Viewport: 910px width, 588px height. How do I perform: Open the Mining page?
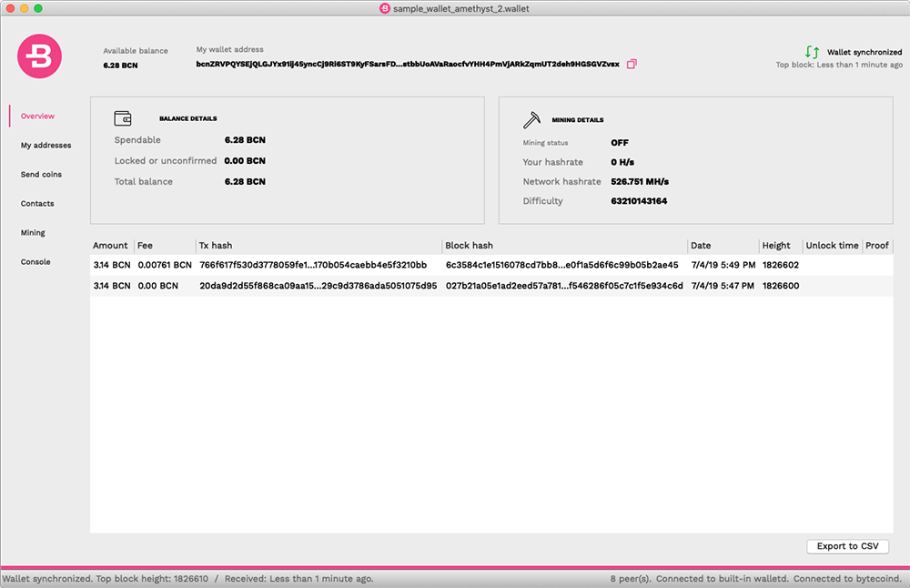pos(33,233)
